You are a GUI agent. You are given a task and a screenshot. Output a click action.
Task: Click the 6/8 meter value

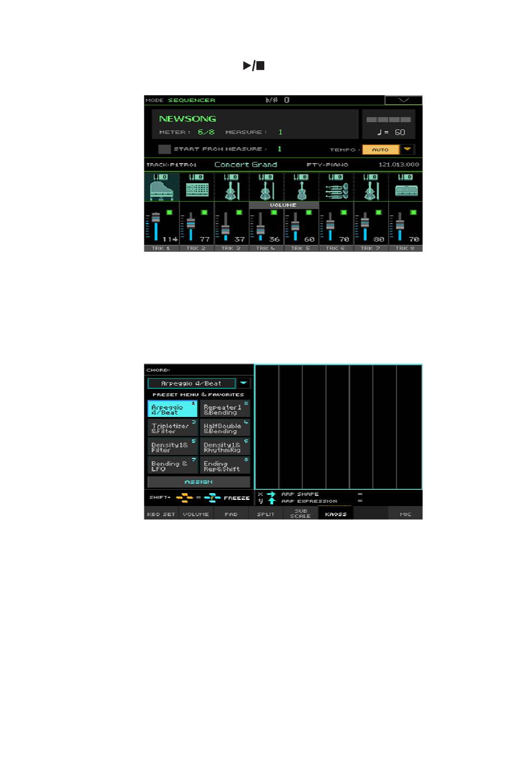tap(206, 132)
